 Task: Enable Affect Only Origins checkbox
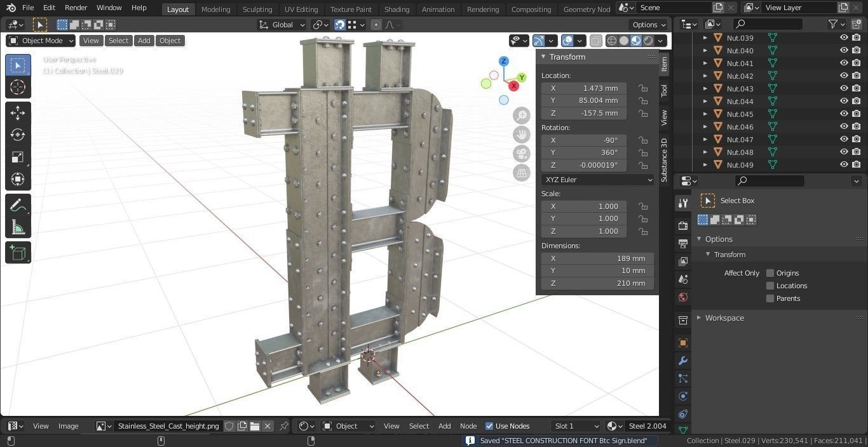[x=770, y=273]
